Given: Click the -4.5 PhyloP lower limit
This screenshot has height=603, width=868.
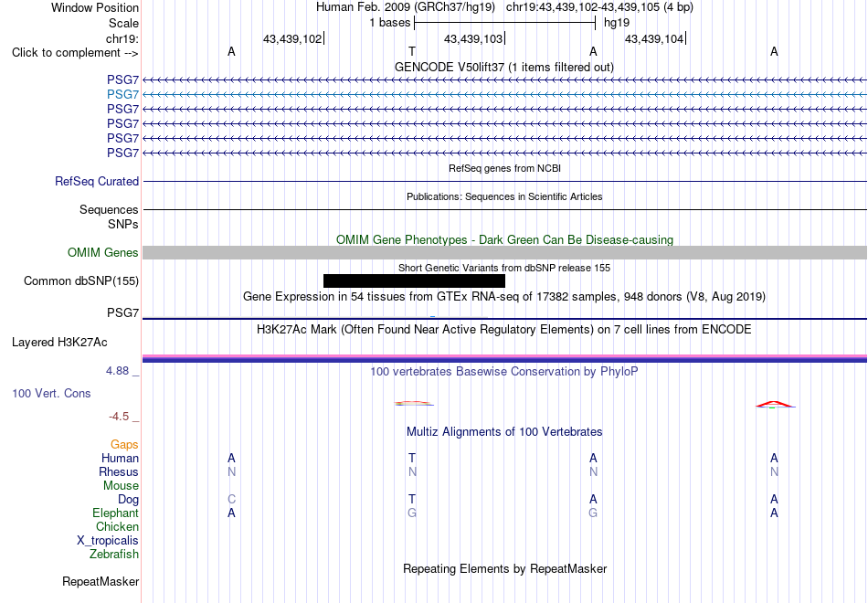Looking at the screenshot, I should click(x=119, y=417).
